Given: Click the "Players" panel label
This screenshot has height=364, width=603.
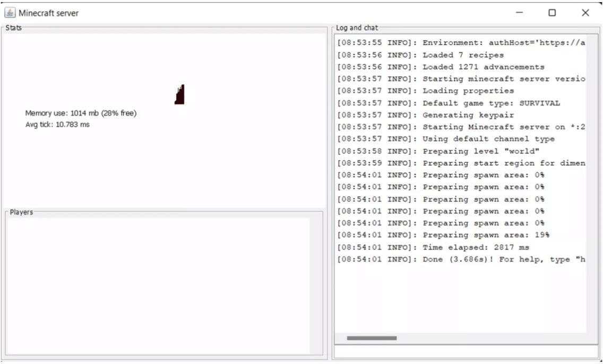Looking at the screenshot, I should 21,212.
